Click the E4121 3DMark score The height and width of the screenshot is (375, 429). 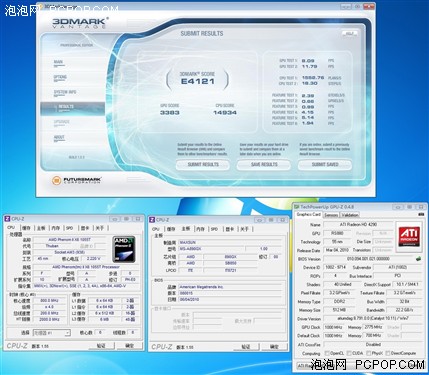click(x=198, y=81)
